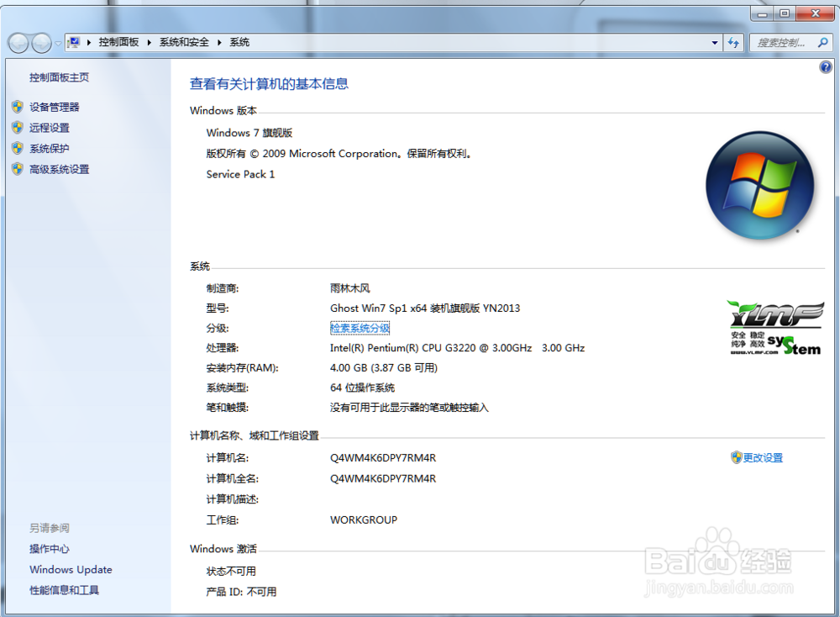
Task: Click the heading 查看有关计算机的基本信息
Action: [269, 83]
